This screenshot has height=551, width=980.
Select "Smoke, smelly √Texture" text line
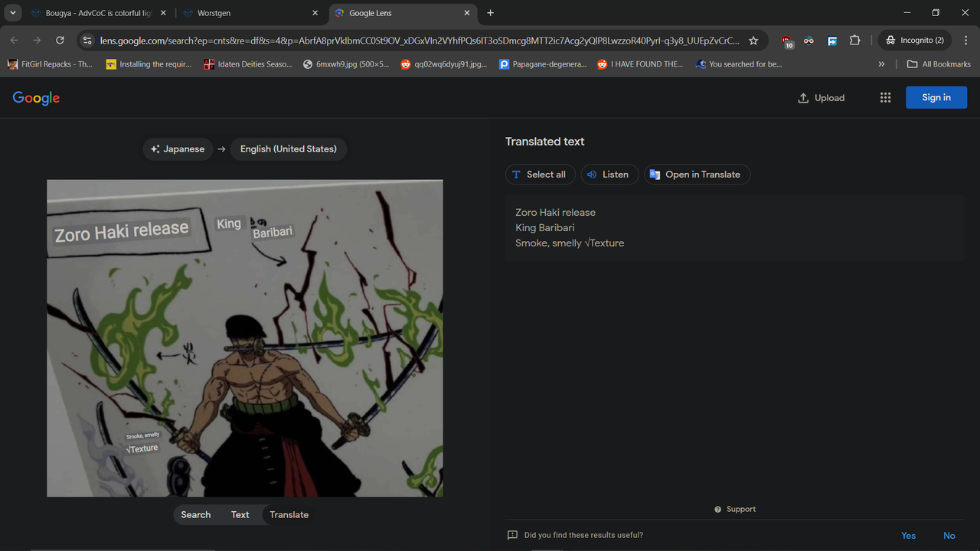point(570,243)
